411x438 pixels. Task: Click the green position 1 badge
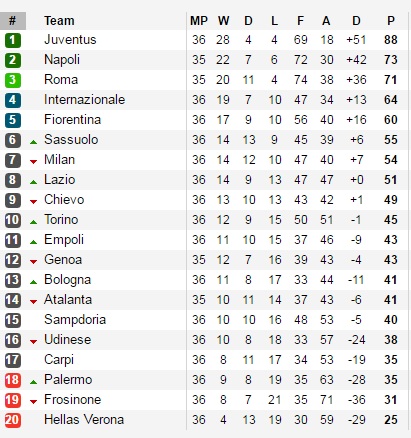[x=13, y=40]
